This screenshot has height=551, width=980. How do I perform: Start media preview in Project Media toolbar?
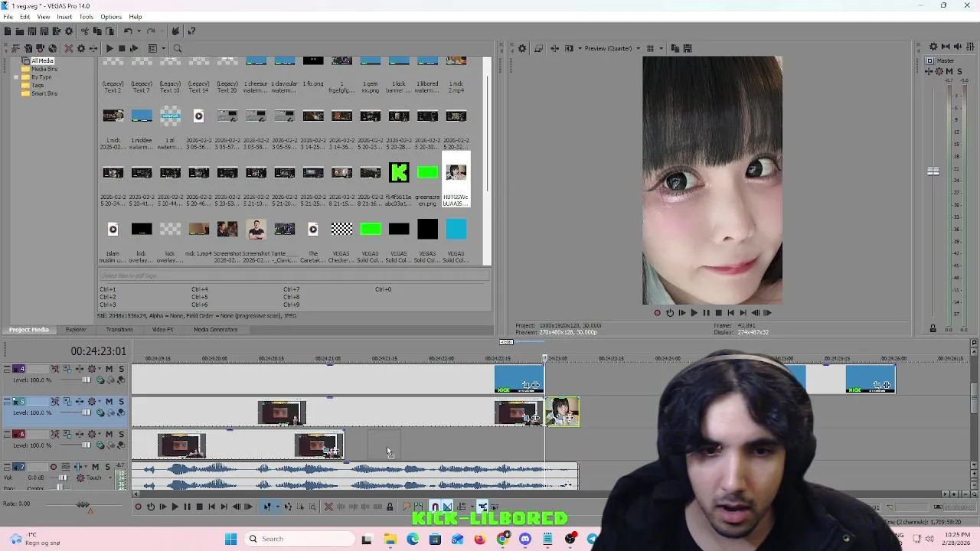pyautogui.click(x=109, y=48)
